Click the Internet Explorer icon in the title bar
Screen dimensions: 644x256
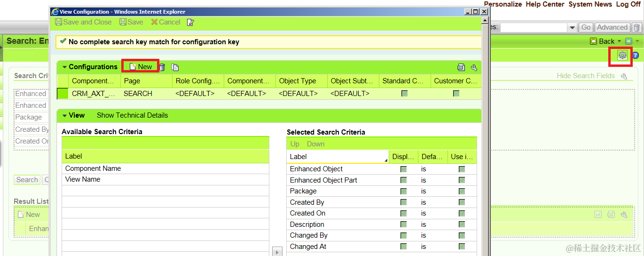[55, 12]
